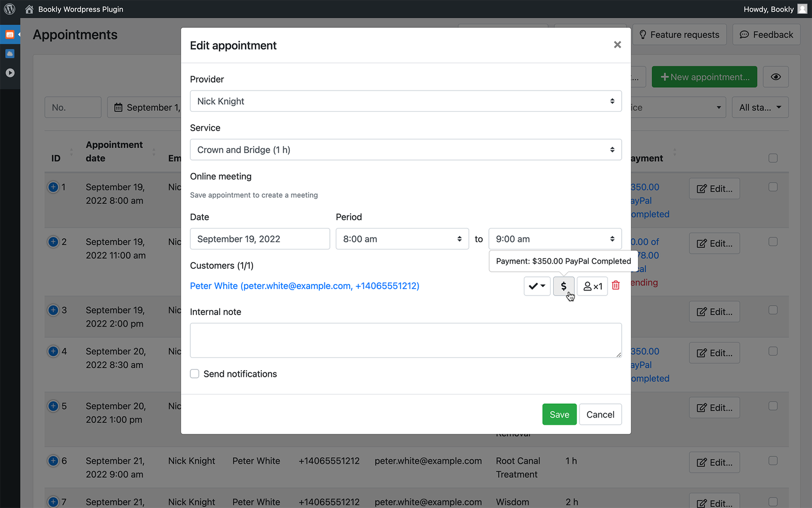The image size is (812, 508).
Task: Open the Service dropdown for Crown and Bridge
Action: tap(405, 149)
